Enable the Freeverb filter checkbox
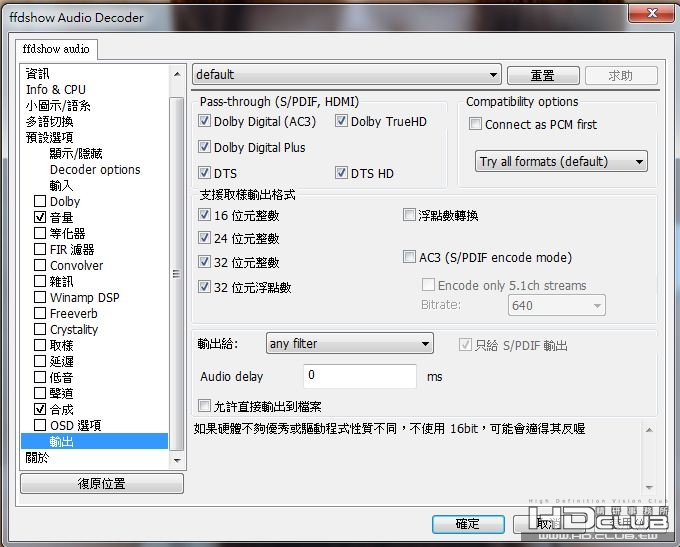 (x=40, y=313)
